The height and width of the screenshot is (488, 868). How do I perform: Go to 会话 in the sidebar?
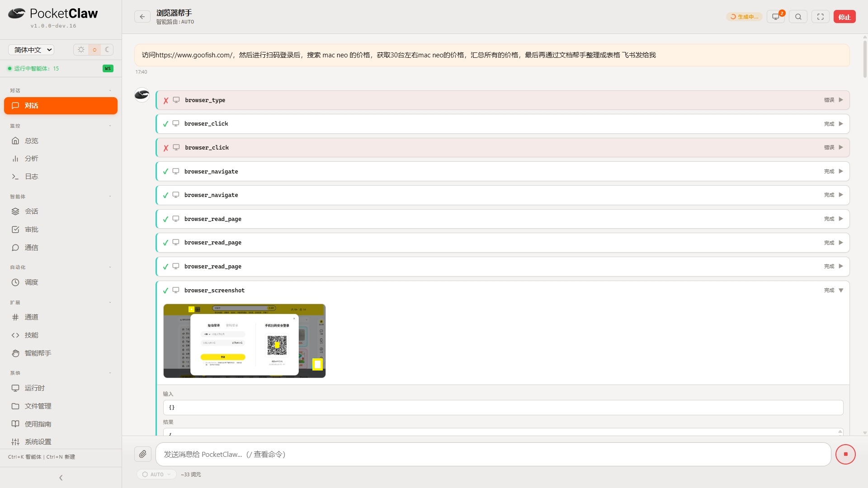pyautogui.click(x=61, y=211)
